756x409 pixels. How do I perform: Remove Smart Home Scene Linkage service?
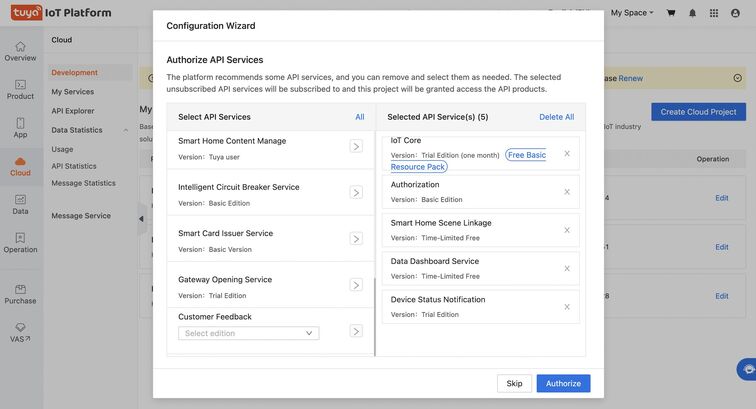click(567, 230)
